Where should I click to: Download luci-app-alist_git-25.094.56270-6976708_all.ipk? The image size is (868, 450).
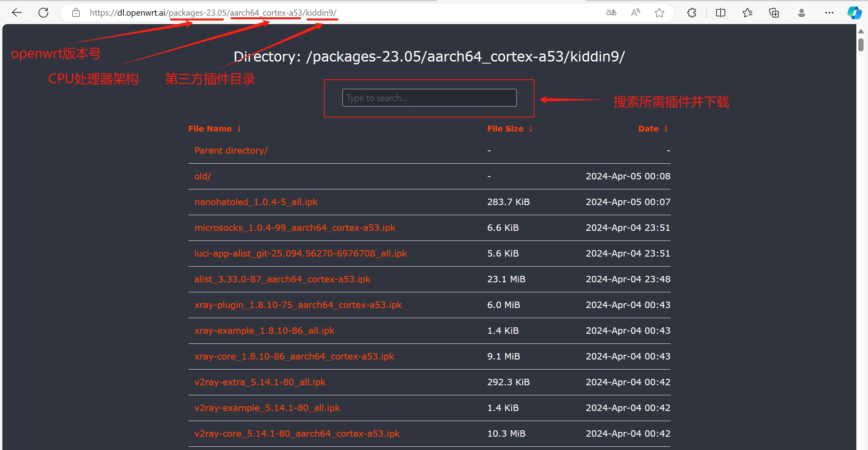301,253
